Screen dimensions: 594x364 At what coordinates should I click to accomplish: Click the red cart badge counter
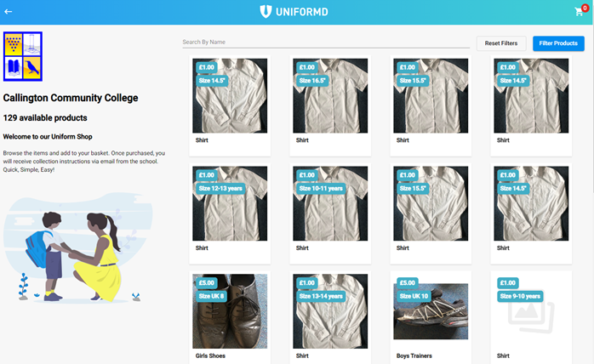[585, 8]
